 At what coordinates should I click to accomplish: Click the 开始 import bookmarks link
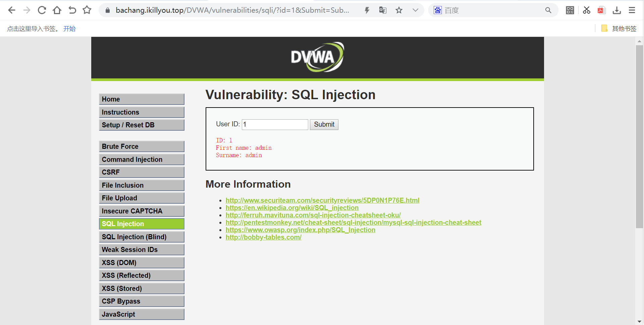click(x=69, y=29)
